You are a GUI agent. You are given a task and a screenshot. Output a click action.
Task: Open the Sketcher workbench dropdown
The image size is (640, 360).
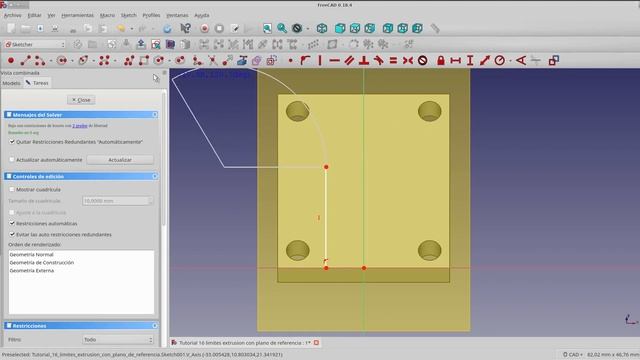click(35, 44)
